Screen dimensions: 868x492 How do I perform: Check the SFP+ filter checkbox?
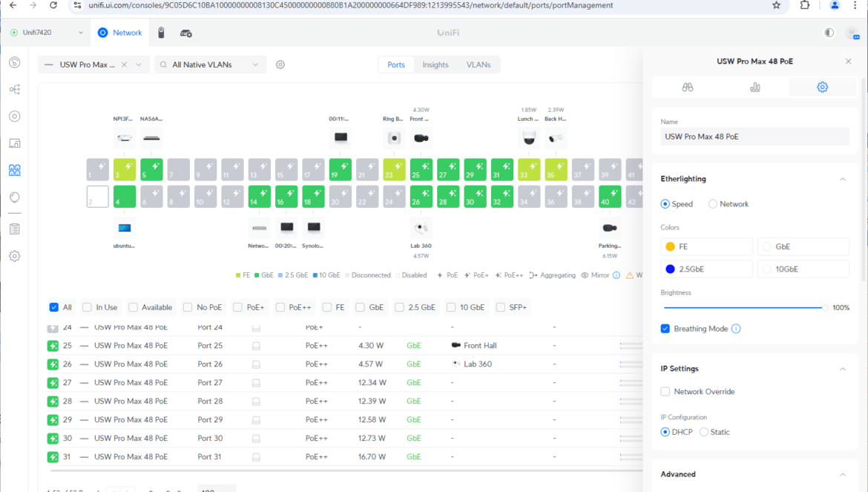(x=501, y=307)
